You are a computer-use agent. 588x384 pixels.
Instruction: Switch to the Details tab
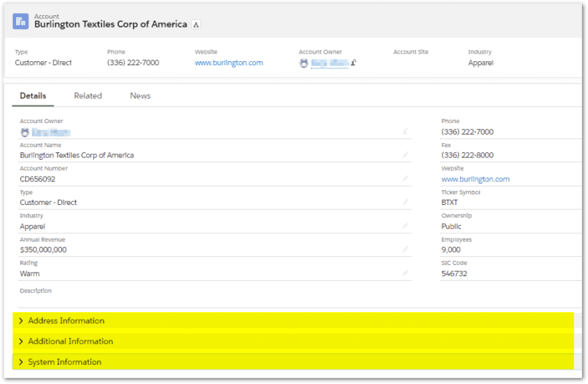tap(33, 96)
